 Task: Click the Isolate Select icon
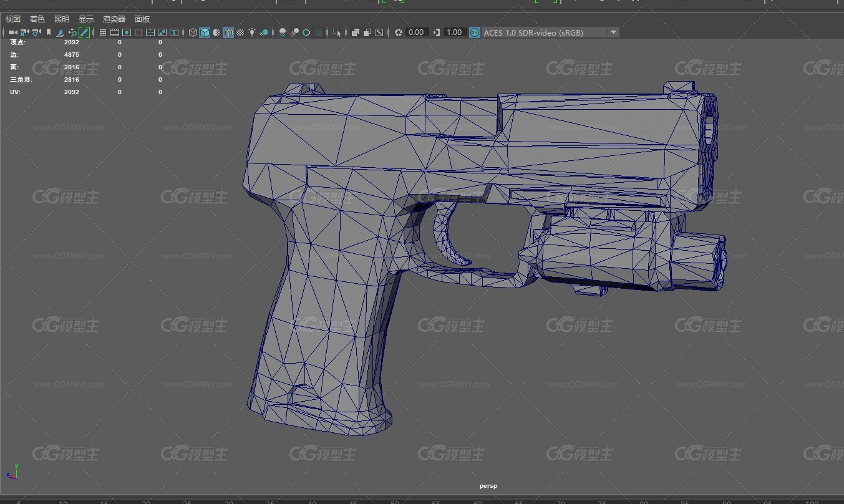coord(337,32)
